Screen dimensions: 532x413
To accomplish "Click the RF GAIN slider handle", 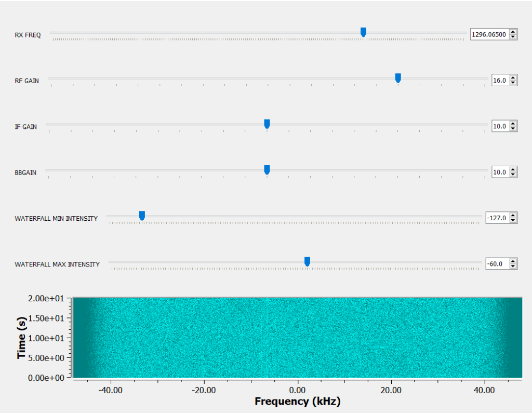I will [x=398, y=78].
